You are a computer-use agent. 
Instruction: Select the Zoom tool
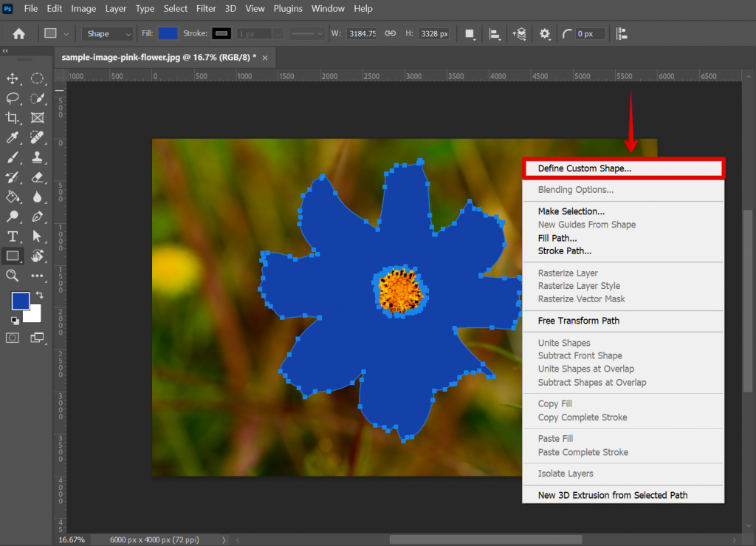pyautogui.click(x=11, y=276)
